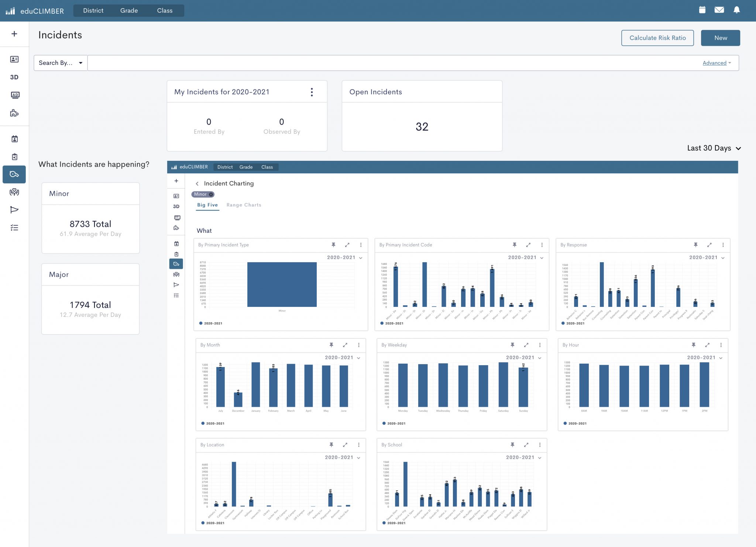Open the 3D view from the sidebar

coord(14,77)
